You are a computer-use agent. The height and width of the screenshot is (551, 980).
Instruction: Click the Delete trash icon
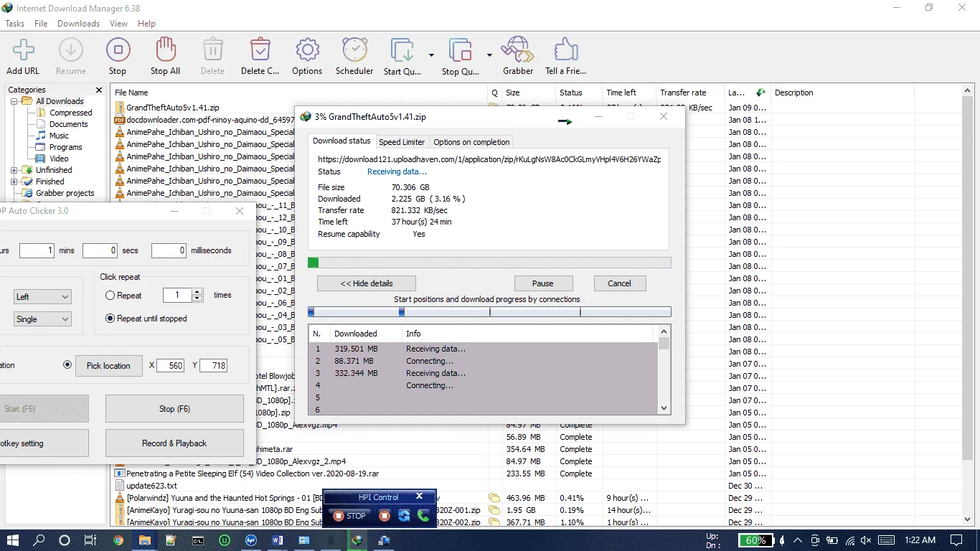(x=212, y=50)
